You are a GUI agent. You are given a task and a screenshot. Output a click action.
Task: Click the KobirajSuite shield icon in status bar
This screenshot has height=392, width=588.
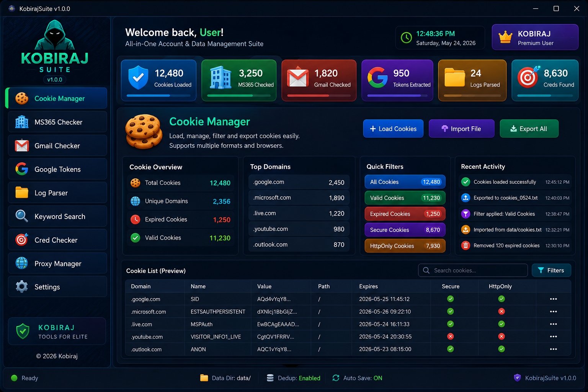pos(517,377)
